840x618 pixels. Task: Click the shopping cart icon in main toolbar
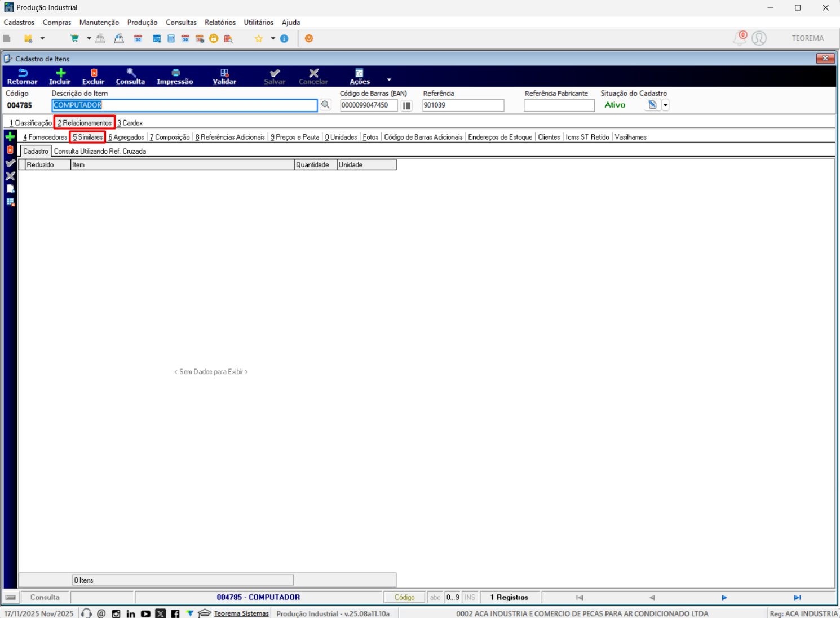point(74,38)
